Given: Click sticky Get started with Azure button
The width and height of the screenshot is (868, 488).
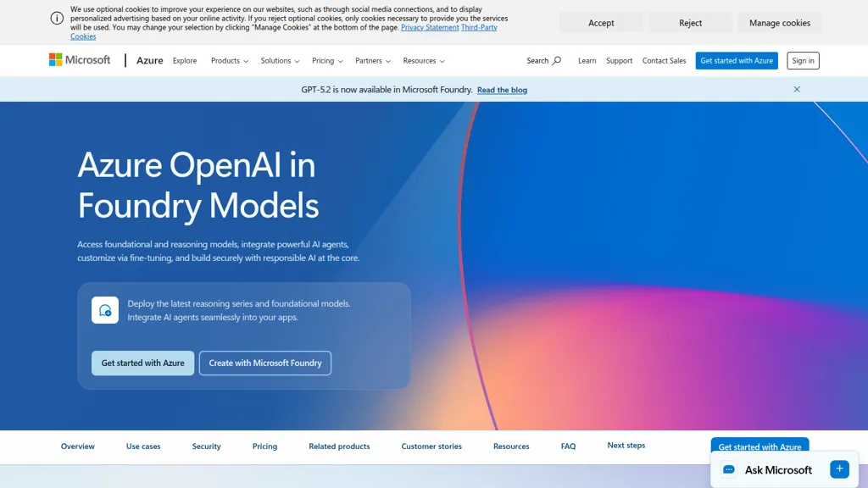Looking at the screenshot, I should (x=759, y=445).
